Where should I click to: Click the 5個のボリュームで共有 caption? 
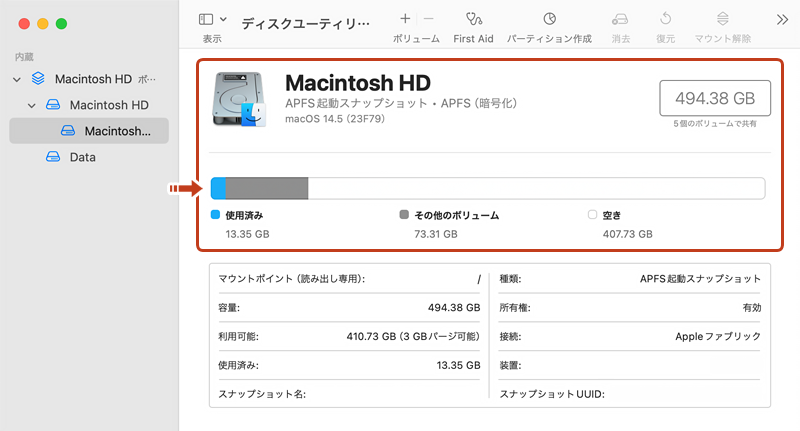(715, 123)
